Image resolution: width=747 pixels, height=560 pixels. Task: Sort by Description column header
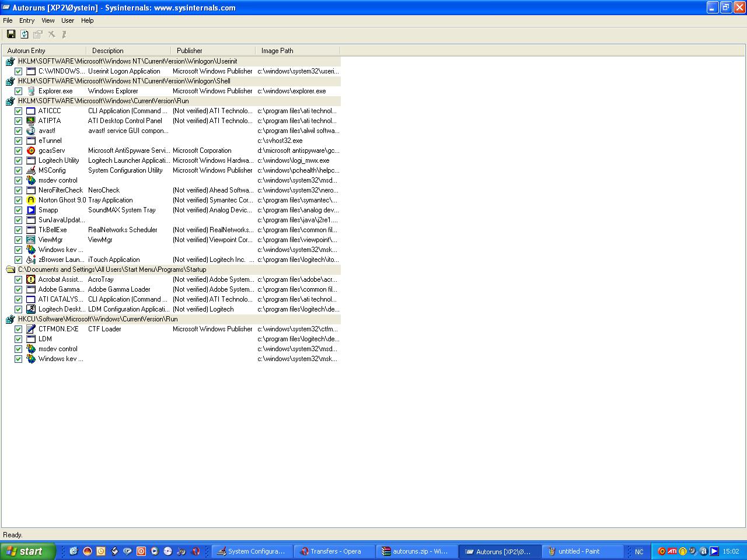pos(128,51)
